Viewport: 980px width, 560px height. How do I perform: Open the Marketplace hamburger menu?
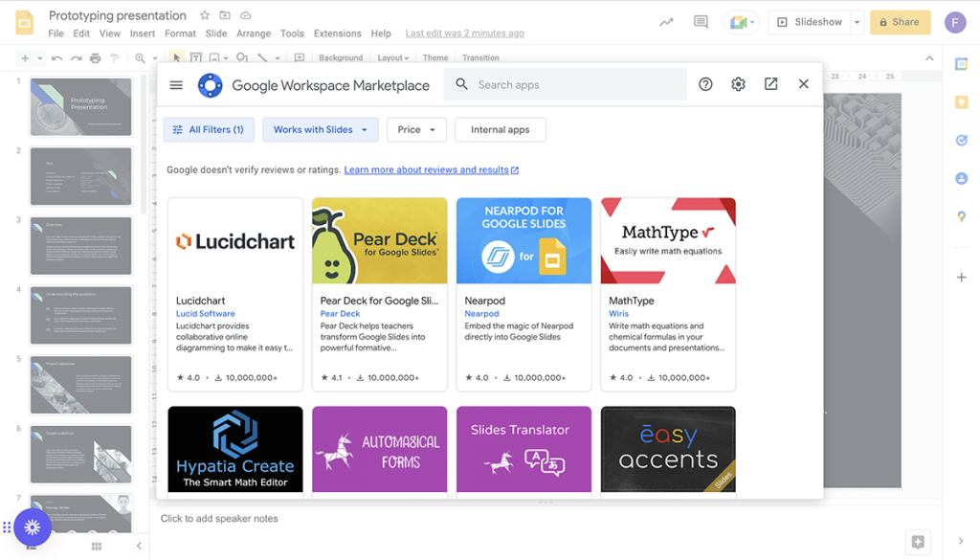[176, 85]
